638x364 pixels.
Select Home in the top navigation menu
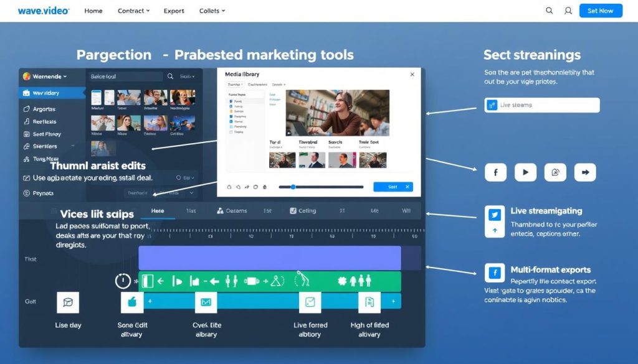click(x=93, y=11)
